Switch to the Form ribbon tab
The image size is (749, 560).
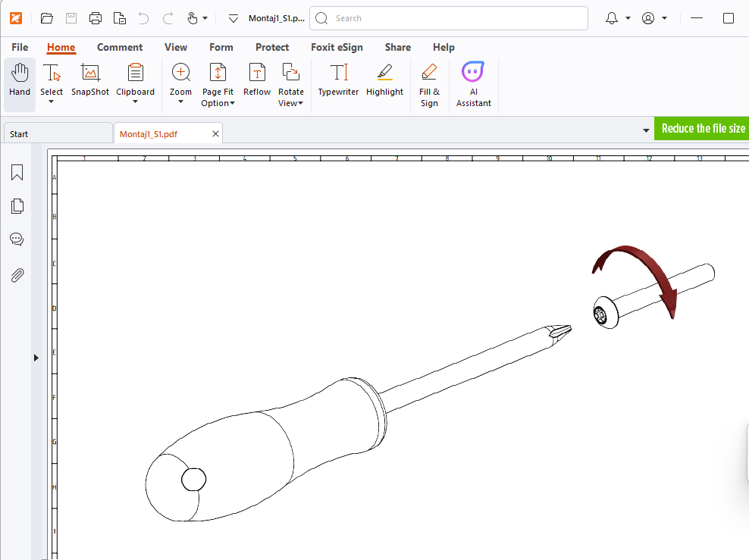[x=221, y=47]
